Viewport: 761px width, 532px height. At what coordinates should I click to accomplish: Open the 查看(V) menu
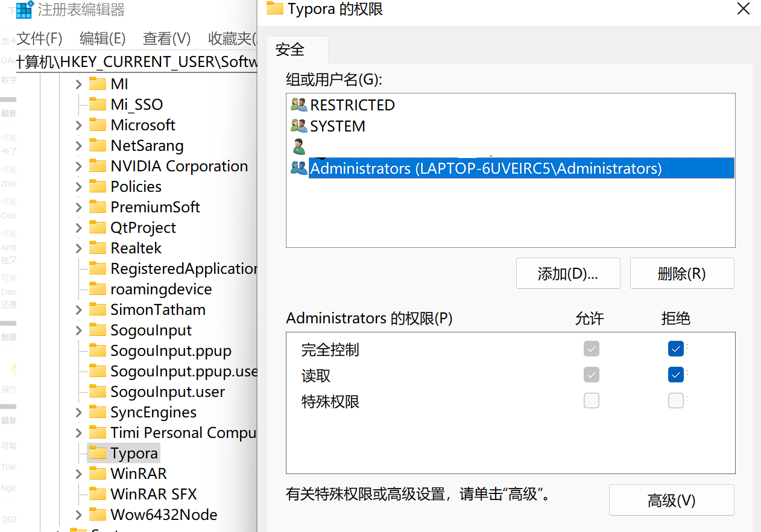pyautogui.click(x=166, y=39)
